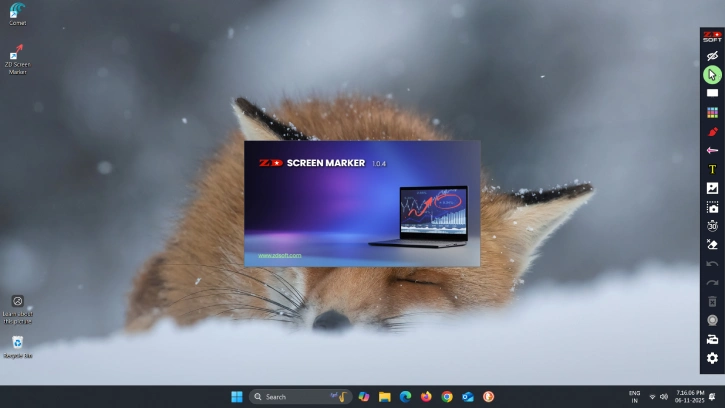This screenshot has width=725, height=408.
Task: Click the screen recorder camera icon
Action: [x=712, y=340]
